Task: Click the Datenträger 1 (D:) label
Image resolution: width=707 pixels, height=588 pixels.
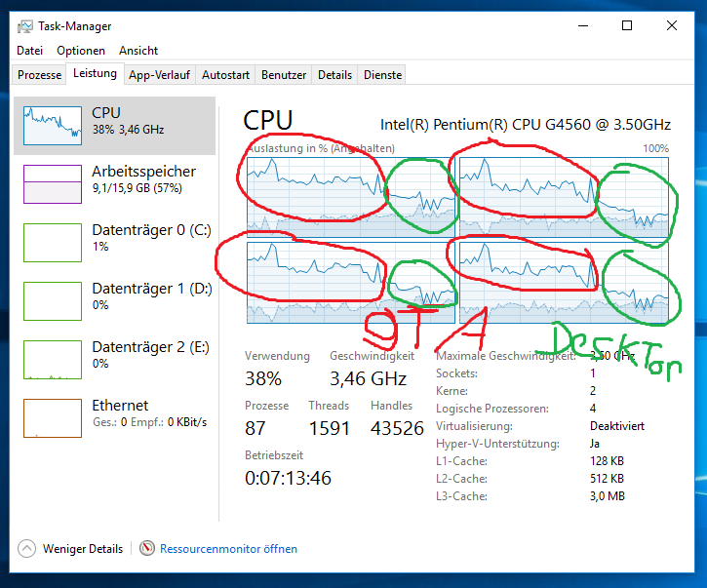Action: [152, 289]
